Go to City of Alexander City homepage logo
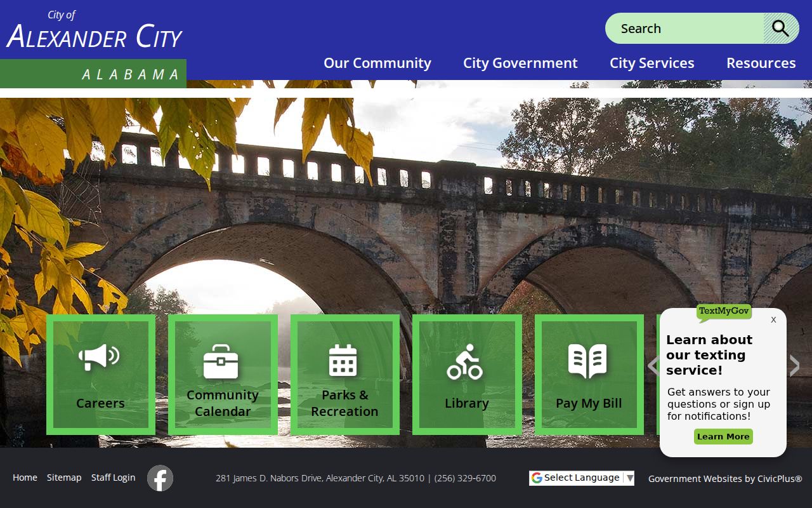 (94, 44)
